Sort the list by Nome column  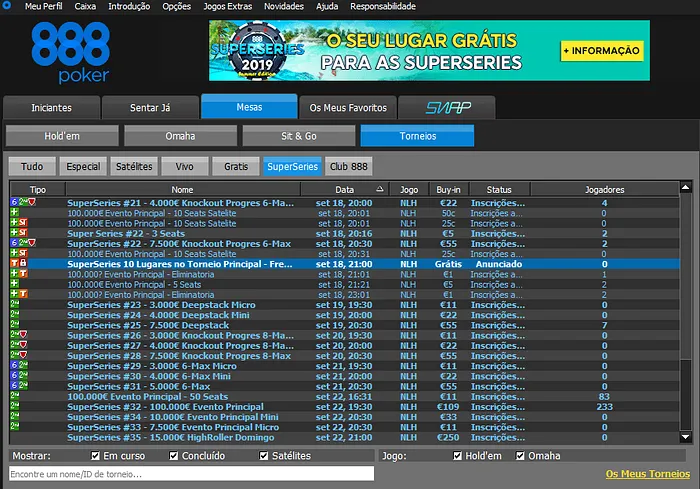pos(183,189)
